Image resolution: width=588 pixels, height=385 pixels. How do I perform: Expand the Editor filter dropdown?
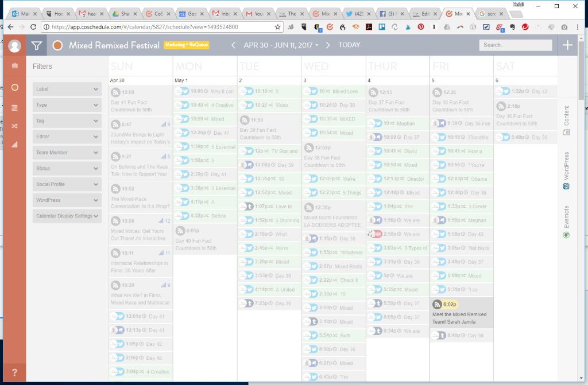pyautogui.click(x=67, y=137)
